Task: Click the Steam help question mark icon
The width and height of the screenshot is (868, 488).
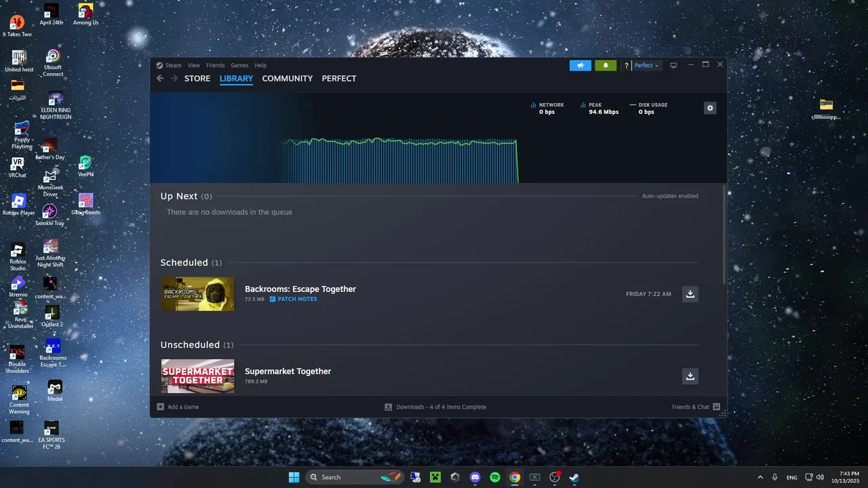Action: pos(627,66)
